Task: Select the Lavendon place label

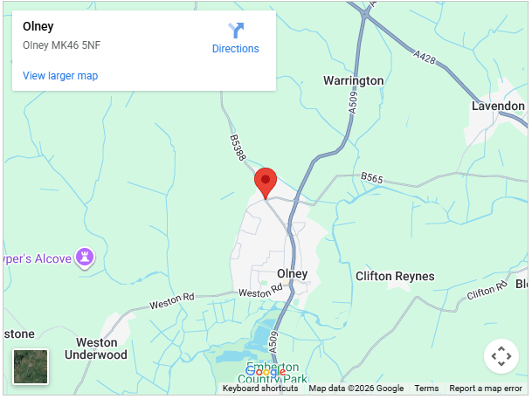Action: [x=498, y=107]
